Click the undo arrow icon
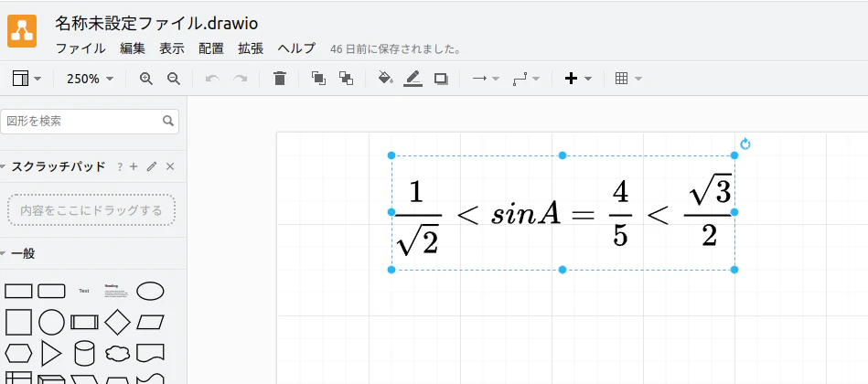Screen dimensions: 868x384 (x=212, y=79)
